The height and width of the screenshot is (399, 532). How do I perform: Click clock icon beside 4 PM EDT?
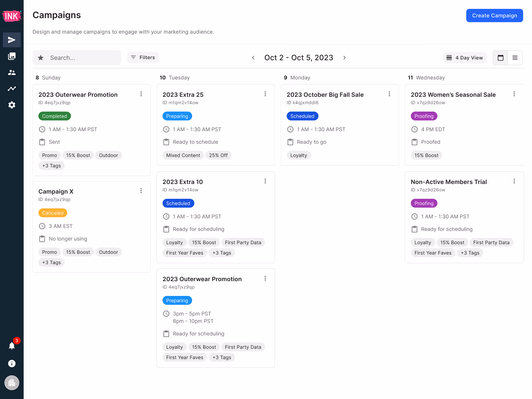pos(415,129)
